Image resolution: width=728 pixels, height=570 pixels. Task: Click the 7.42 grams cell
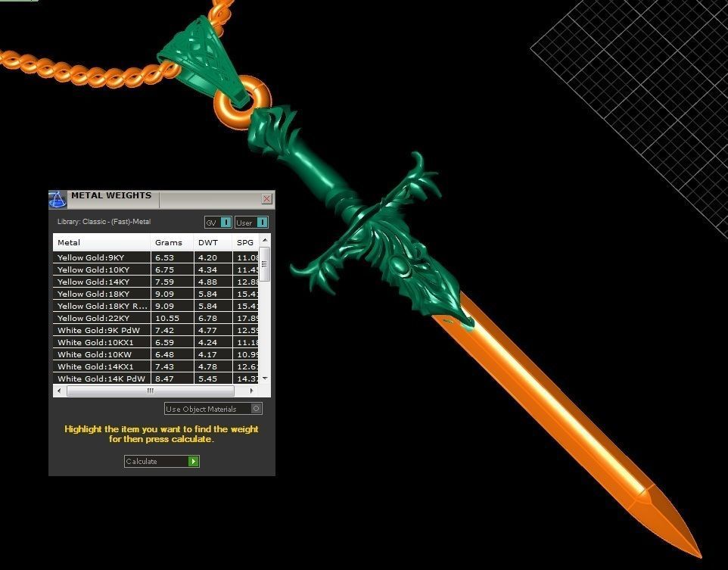pos(173,330)
